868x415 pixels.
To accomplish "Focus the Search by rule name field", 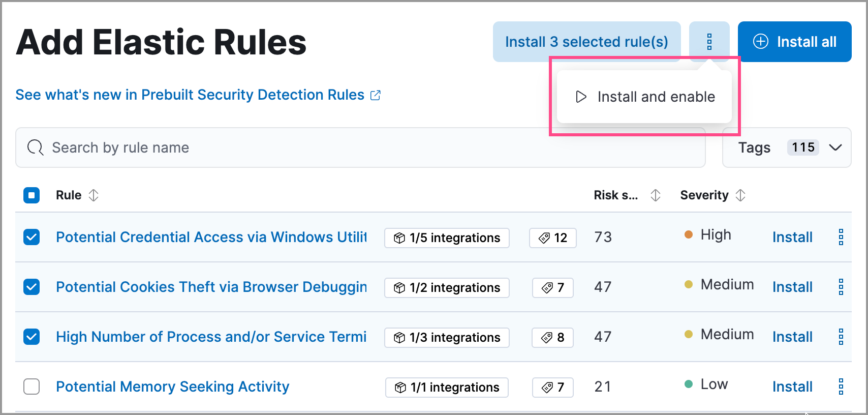I will tap(360, 147).
